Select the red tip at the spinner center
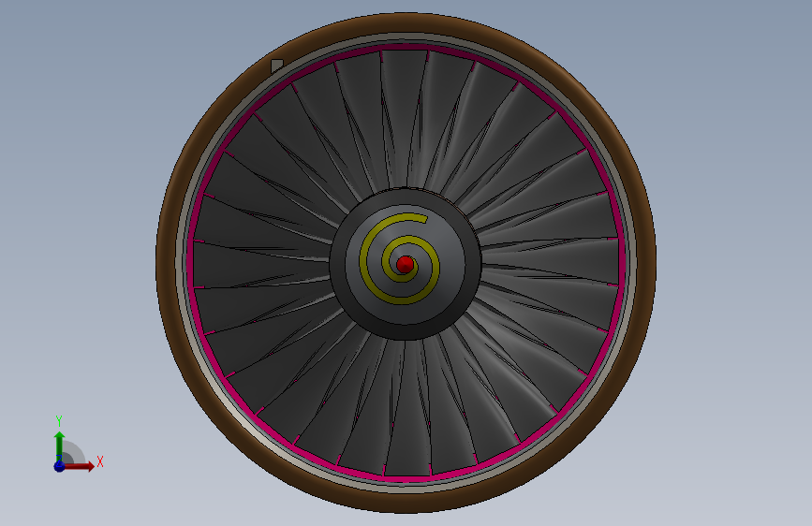This screenshot has height=526, width=812. pos(405,265)
